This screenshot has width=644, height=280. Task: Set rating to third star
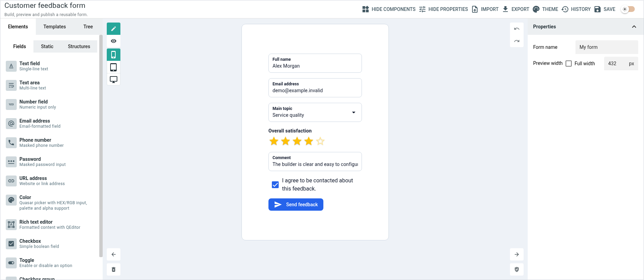pyautogui.click(x=297, y=141)
